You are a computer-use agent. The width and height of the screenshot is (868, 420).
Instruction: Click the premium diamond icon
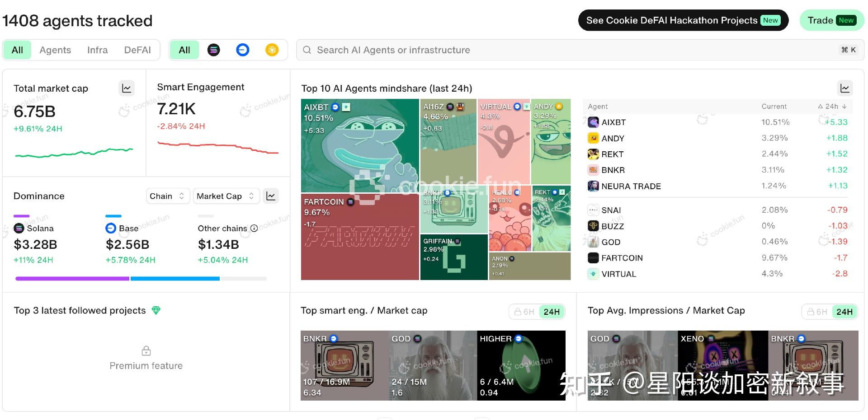pos(156,310)
